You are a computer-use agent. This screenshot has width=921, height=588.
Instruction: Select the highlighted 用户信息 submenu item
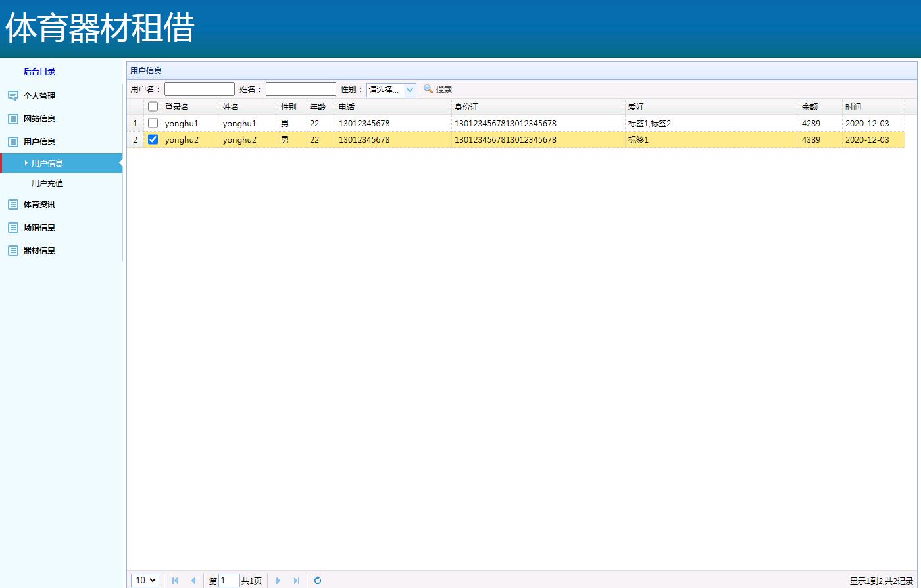tap(61, 163)
